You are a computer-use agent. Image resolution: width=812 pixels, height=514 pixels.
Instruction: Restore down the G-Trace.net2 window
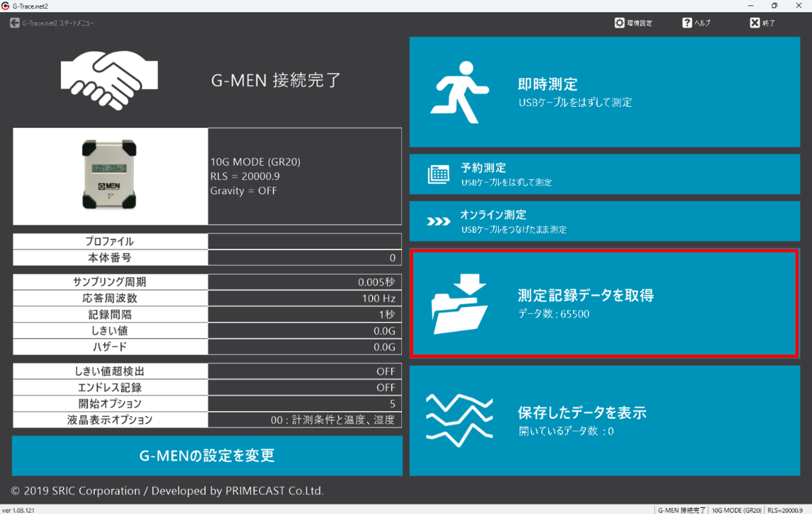point(774,6)
